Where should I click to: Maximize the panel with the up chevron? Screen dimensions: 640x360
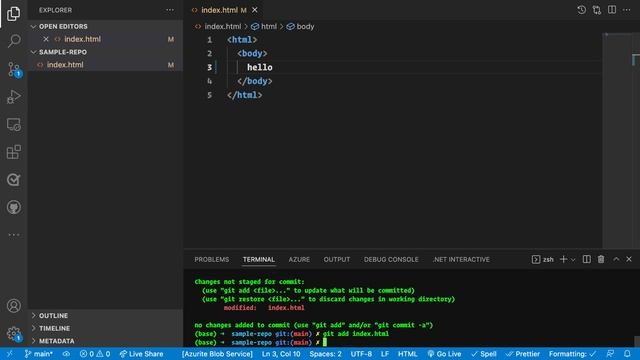point(616,259)
